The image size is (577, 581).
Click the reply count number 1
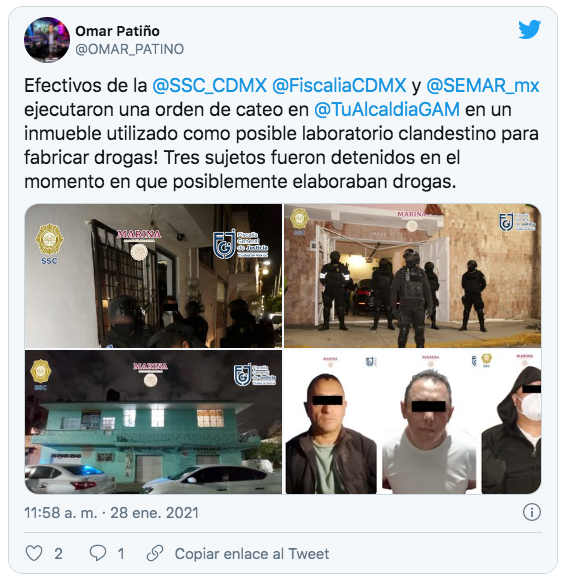tap(121, 554)
